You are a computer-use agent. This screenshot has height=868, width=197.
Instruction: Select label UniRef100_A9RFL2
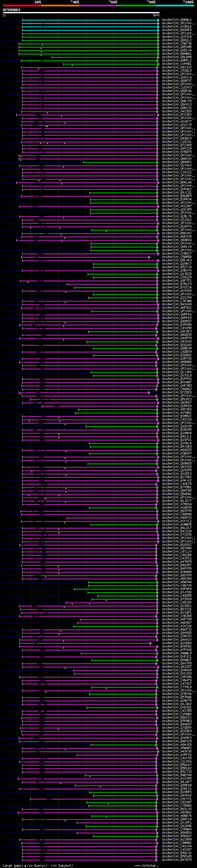[177, 60]
